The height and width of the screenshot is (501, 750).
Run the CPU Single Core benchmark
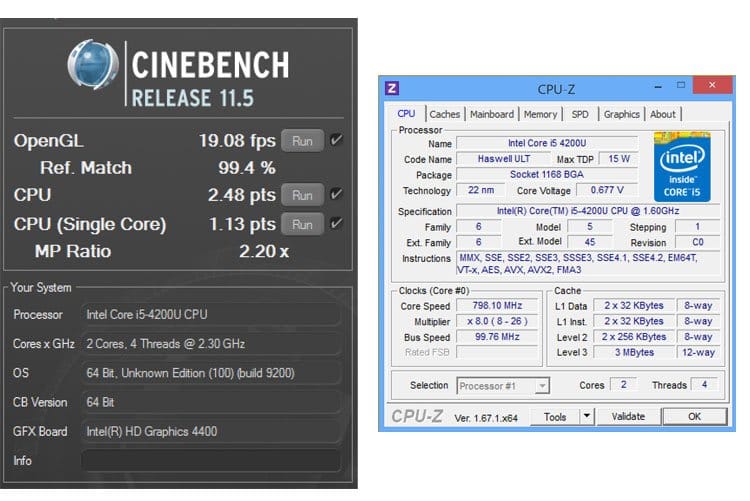301,223
